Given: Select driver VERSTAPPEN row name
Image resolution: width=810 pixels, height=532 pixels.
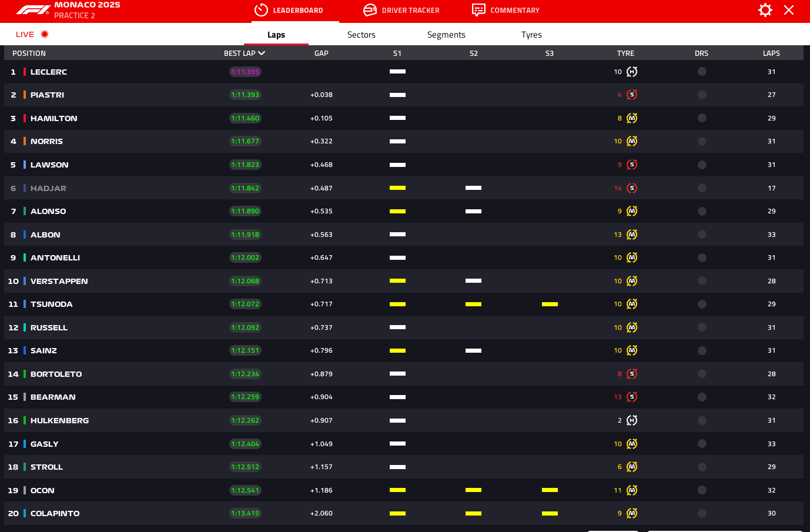Looking at the screenshot, I should pyautogui.click(x=59, y=281).
